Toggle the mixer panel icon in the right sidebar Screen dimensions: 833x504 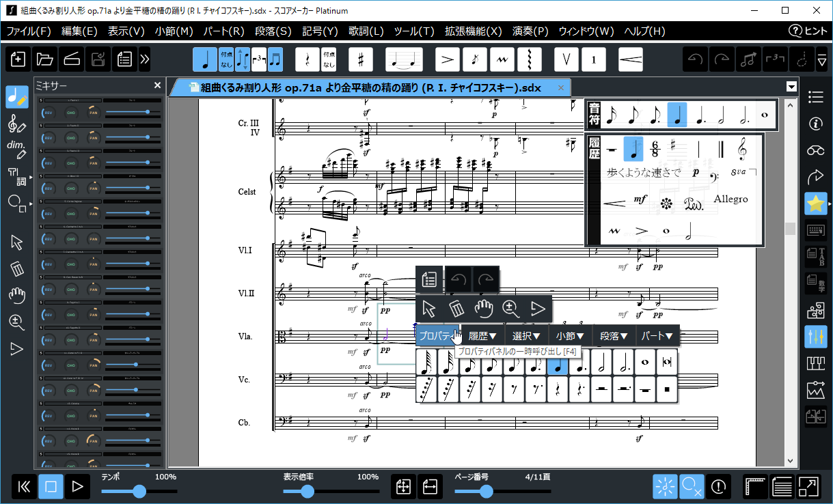pos(815,337)
